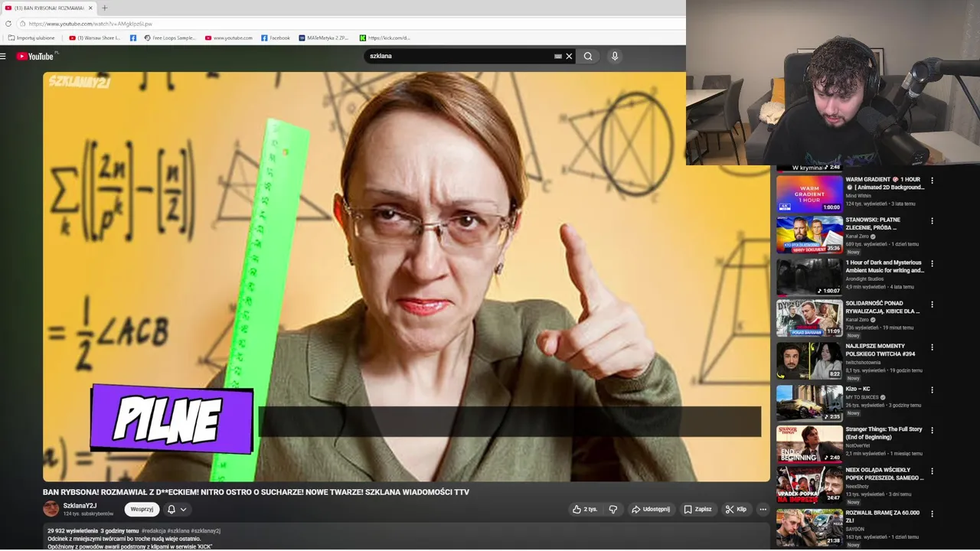
Task: Open the www.youtube.com bookmark
Action: pos(228,37)
